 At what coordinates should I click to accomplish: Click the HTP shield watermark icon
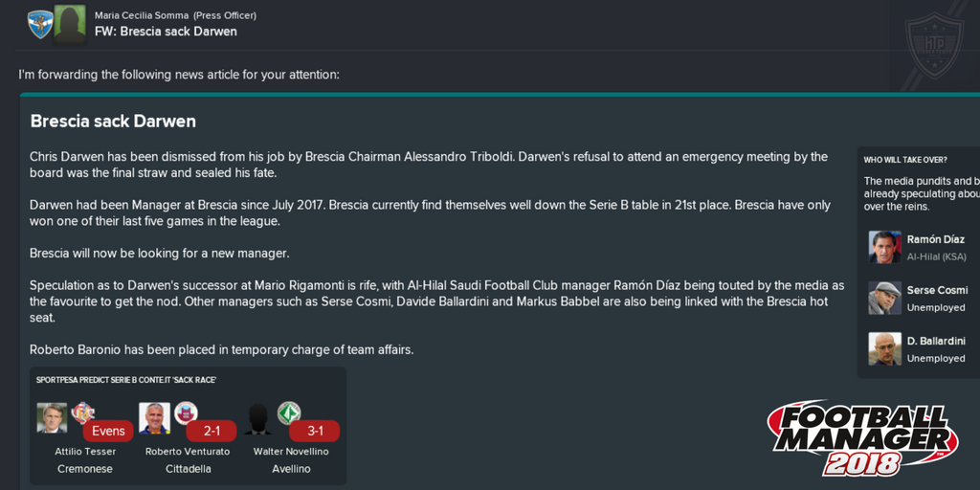point(934,45)
